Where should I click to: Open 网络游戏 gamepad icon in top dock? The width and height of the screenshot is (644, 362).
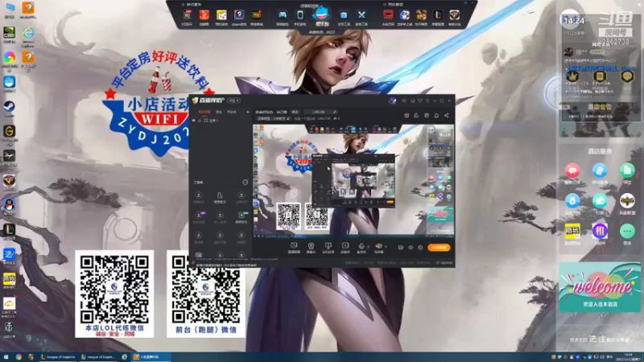tap(283, 17)
